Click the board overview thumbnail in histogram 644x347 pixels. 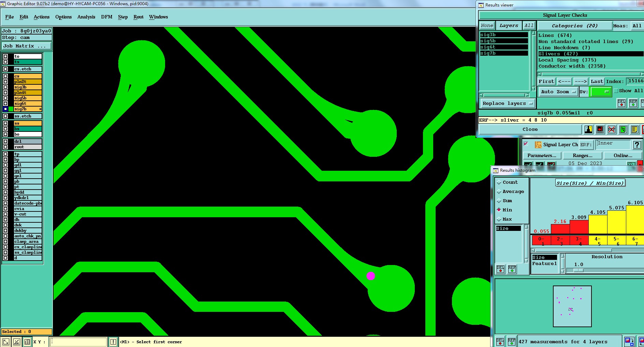(x=572, y=306)
